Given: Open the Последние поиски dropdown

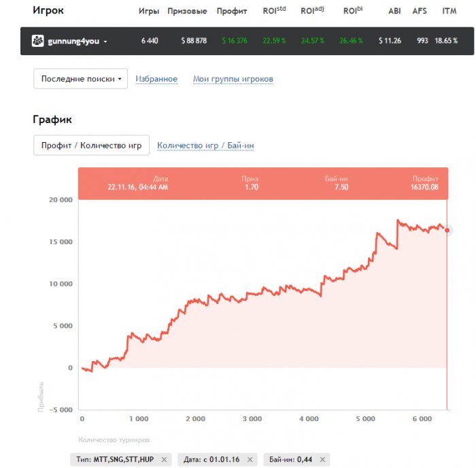Looking at the screenshot, I should (81, 79).
